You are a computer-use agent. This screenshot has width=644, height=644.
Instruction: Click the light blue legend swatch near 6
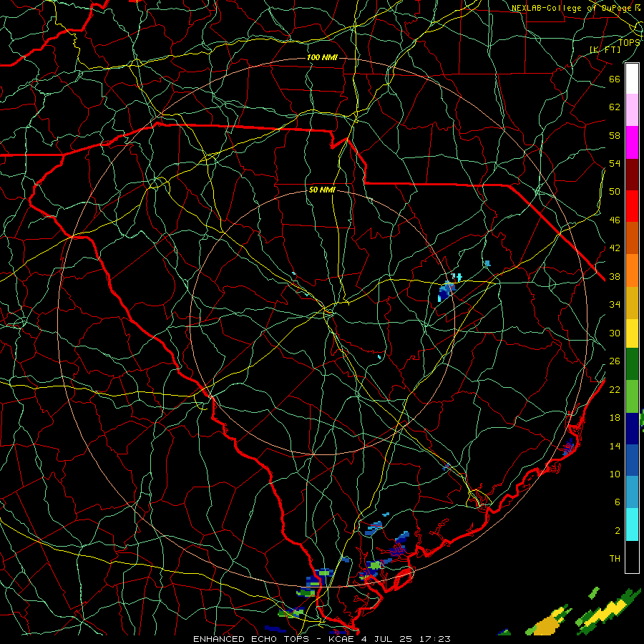(x=632, y=492)
